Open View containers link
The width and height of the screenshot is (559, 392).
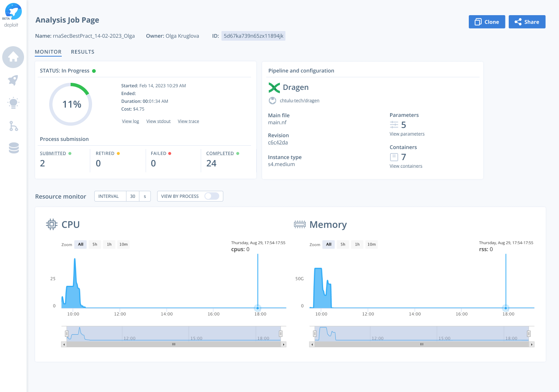pos(406,166)
